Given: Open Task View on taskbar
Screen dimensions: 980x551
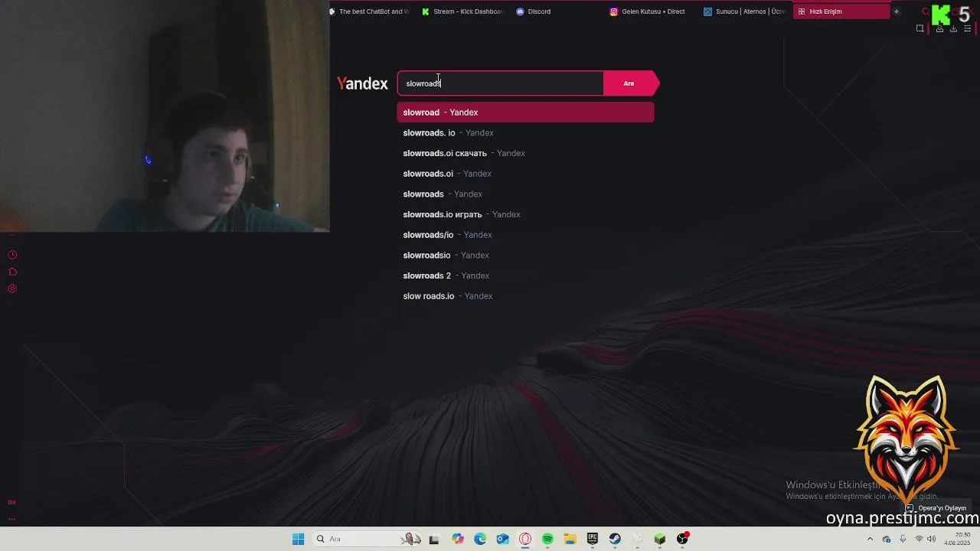Looking at the screenshot, I should coord(434,539).
